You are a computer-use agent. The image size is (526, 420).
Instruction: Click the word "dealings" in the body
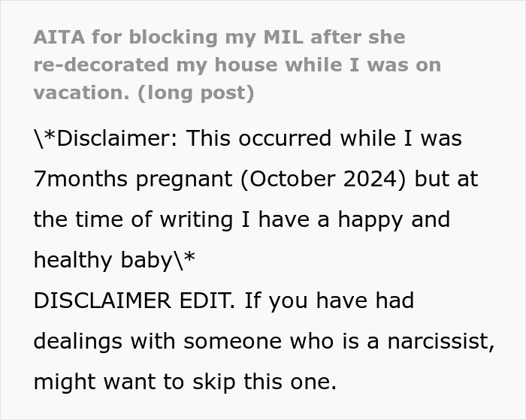coord(77,340)
